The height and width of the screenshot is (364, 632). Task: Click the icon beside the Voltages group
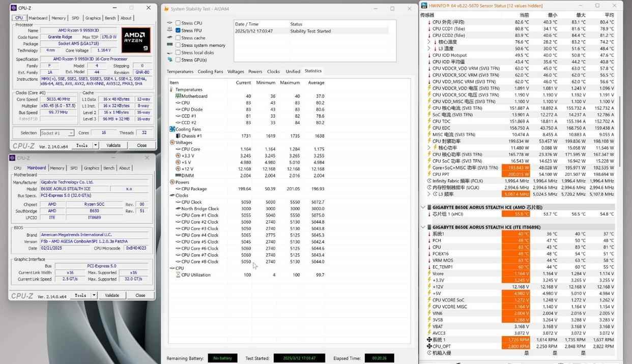171,142
